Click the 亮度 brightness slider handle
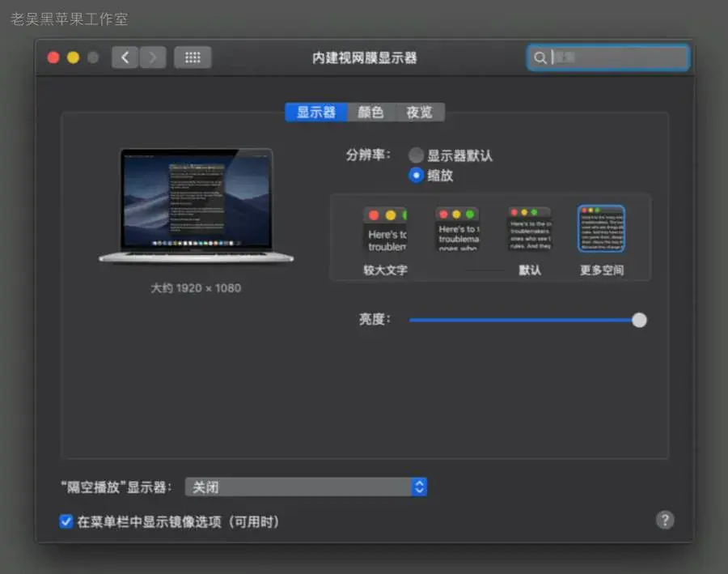 click(x=639, y=321)
